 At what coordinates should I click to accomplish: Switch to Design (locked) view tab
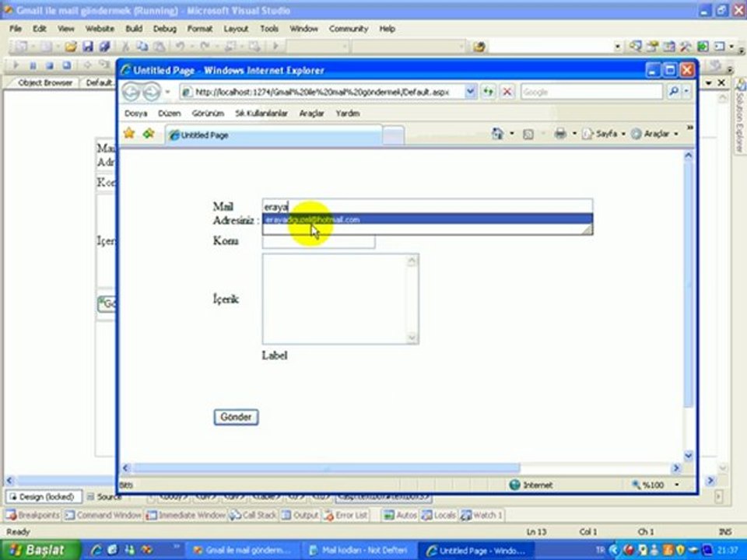pos(44,497)
